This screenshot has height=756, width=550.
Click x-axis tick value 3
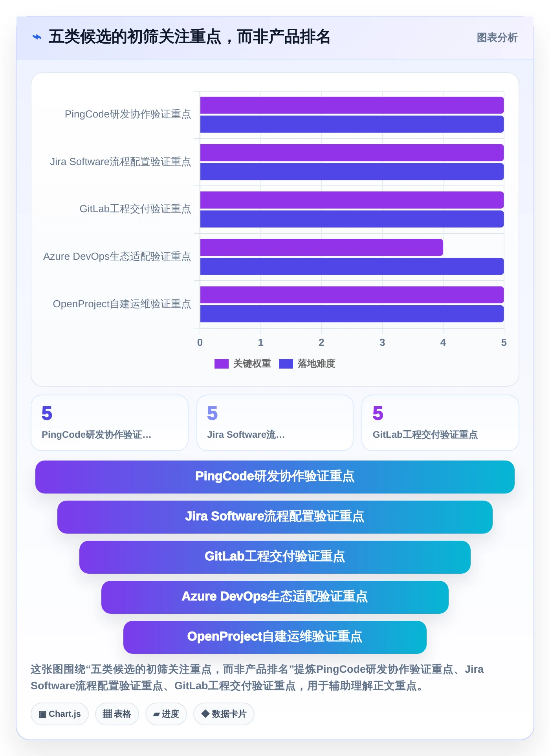pos(382,343)
